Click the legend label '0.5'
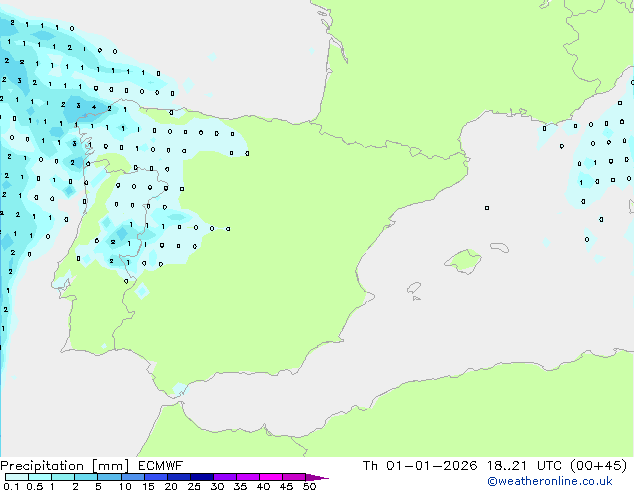634x490 pixels. [x=35, y=486]
